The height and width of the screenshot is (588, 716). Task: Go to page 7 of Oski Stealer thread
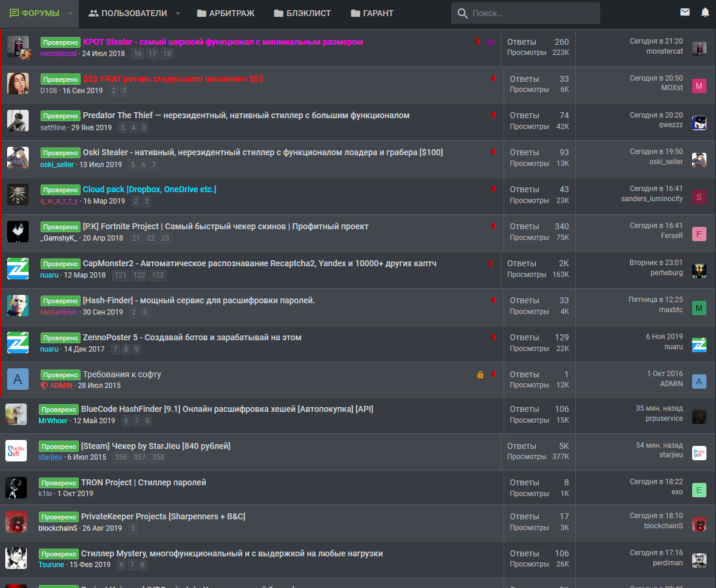click(x=154, y=165)
